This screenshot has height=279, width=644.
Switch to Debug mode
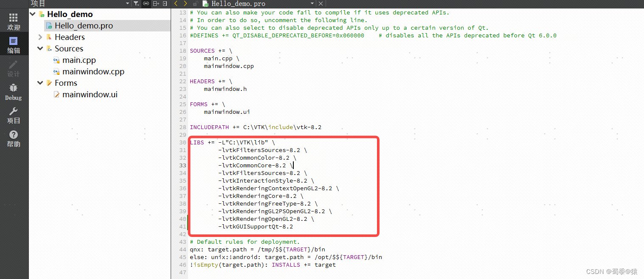click(13, 91)
